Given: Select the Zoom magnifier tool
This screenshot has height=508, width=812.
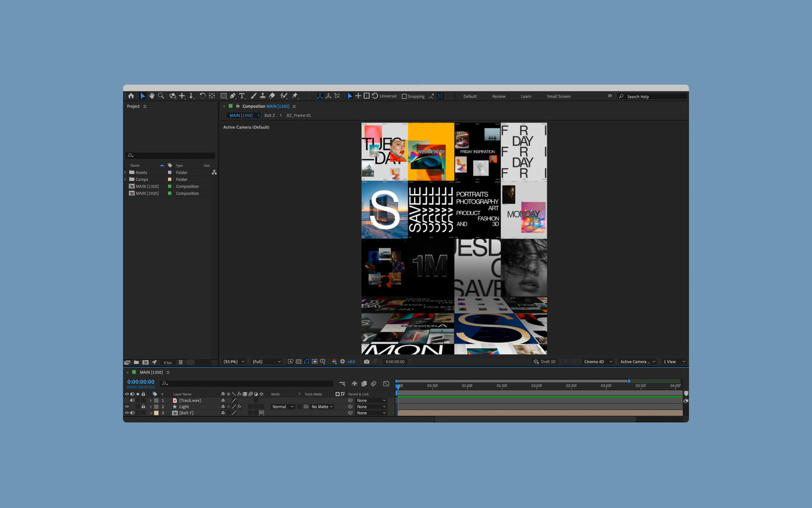Looking at the screenshot, I should (x=161, y=96).
